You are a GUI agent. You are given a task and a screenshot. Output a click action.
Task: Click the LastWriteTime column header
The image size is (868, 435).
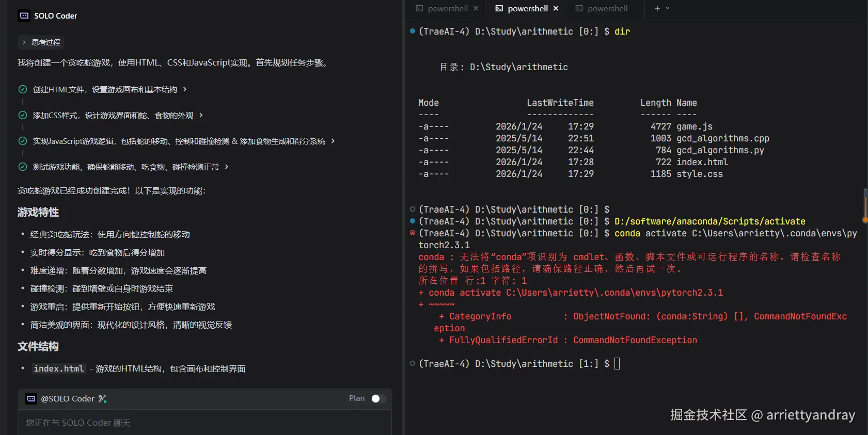click(560, 103)
